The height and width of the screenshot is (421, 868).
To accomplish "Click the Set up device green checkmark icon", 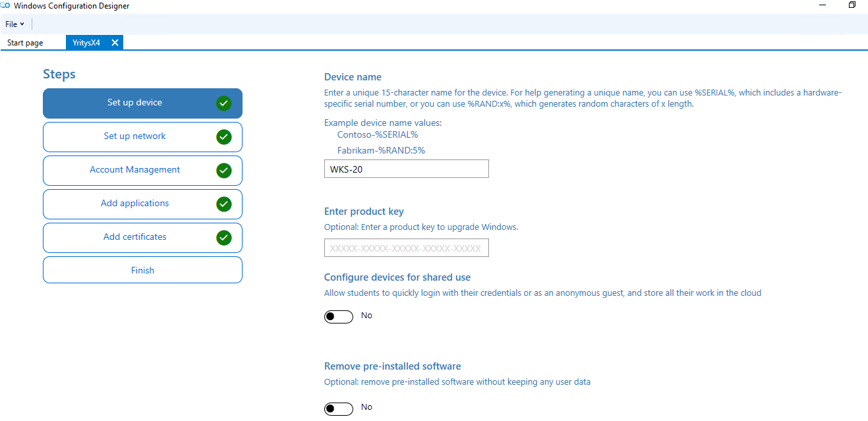I will click(224, 103).
